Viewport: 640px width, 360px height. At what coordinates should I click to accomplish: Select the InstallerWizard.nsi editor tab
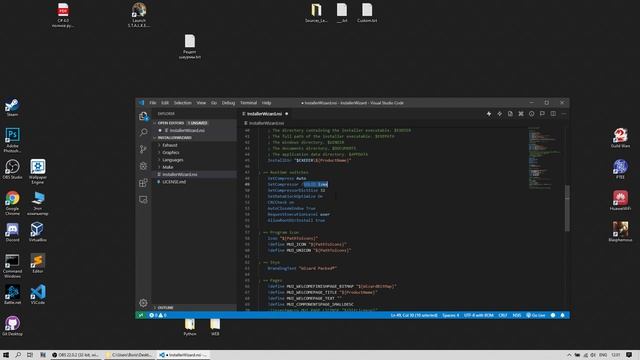[x=264, y=114]
